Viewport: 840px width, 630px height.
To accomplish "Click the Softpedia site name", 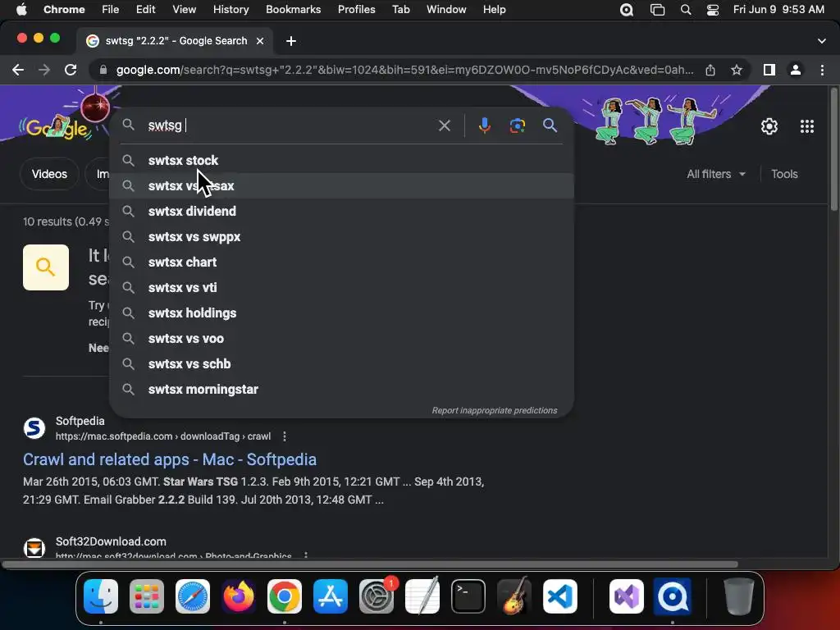I will pos(80,421).
